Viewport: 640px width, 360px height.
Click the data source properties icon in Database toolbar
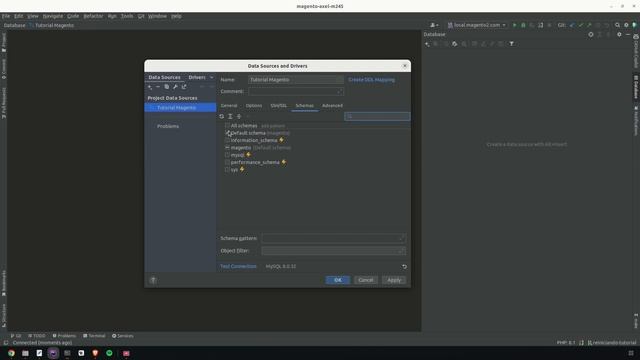(x=455, y=44)
